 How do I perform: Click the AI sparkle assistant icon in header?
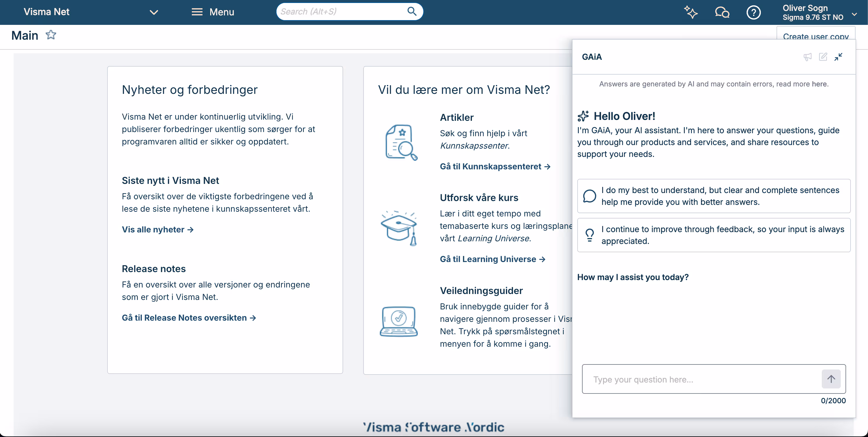(690, 12)
